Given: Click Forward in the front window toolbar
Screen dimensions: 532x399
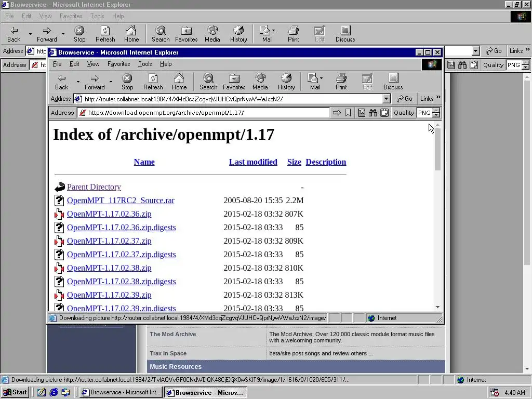Looking at the screenshot, I should coord(95,82).
